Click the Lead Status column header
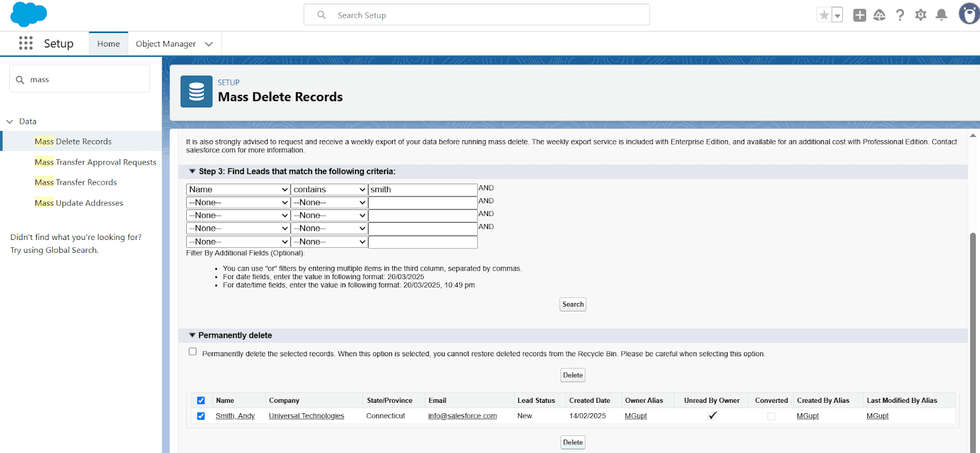This screenshot has width=980, height=453. pyautogui.click(x=536, y=400)
